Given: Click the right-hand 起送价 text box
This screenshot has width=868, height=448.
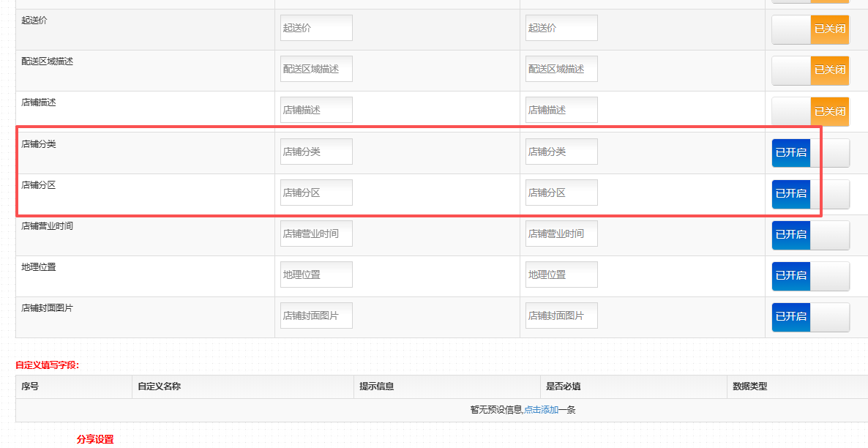Looking at the screenshot, I should click(561, 28).
